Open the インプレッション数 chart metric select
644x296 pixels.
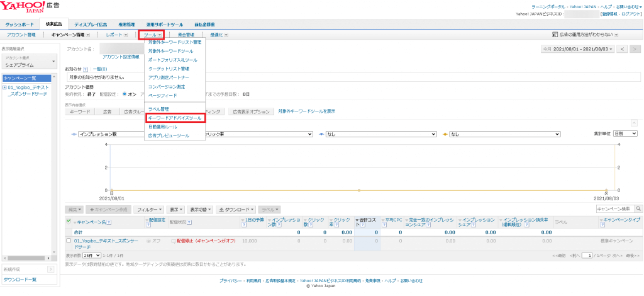[110, 134]
